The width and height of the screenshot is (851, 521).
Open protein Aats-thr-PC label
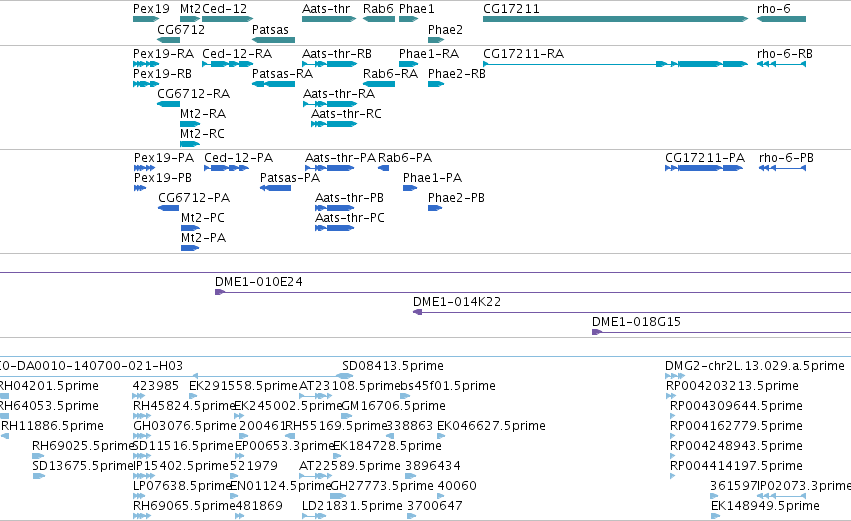click(350, 218)
